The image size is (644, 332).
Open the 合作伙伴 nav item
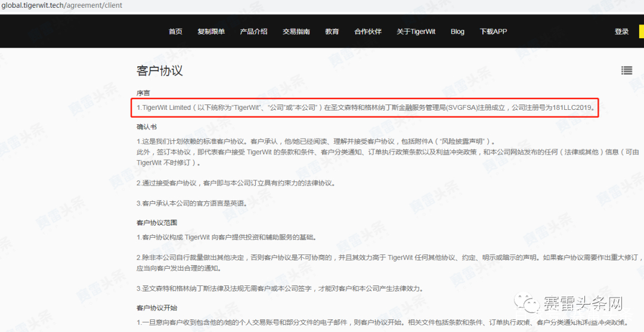[x=368, y=32]
